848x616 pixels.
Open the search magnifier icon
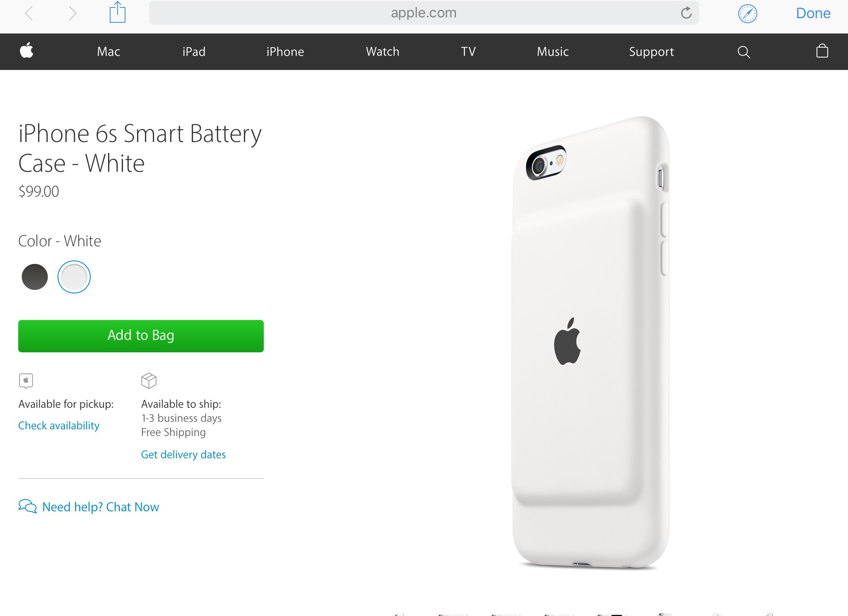pos(744,52)
